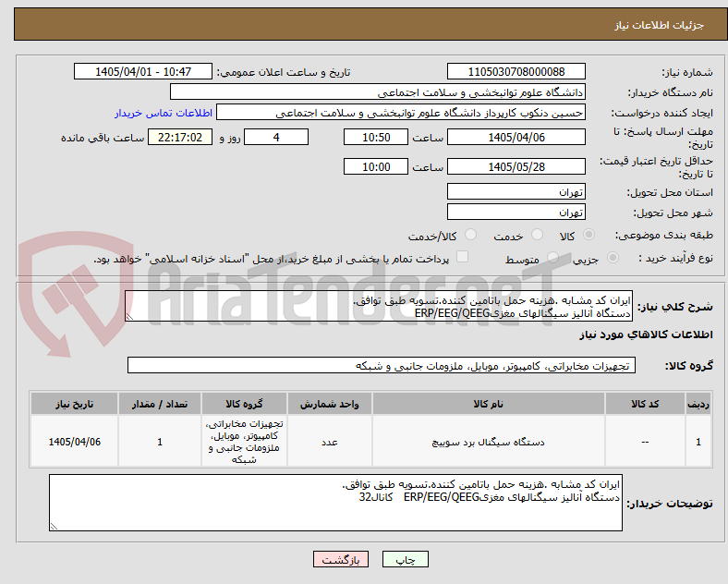Viewport: 728px width, 584px height.
Task: Click the شماره نیاز field 1105030708000088
Action: [x=516, y=71]
